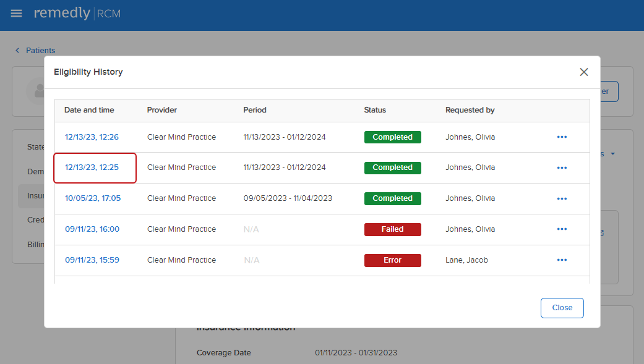
Task: Open the failed check from 09/11/23, 16:00
Action: pyautogui.click(x=92, y=229)
